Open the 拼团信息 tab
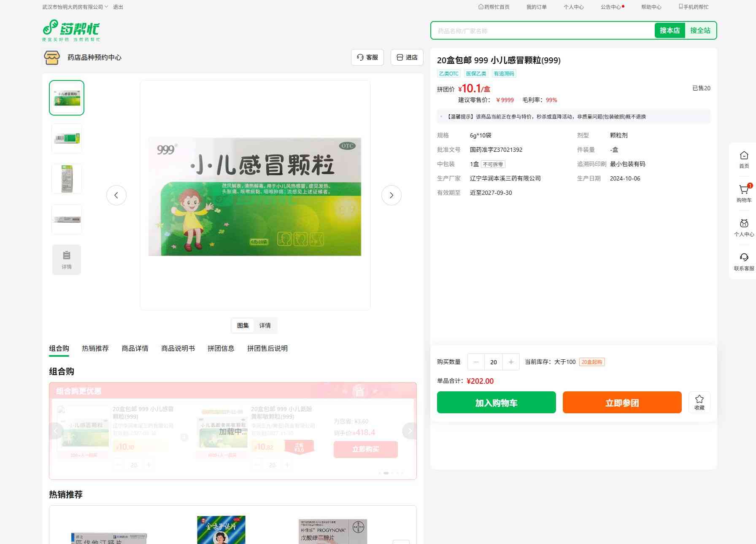756x544 pixels. (x=221, y=348)
